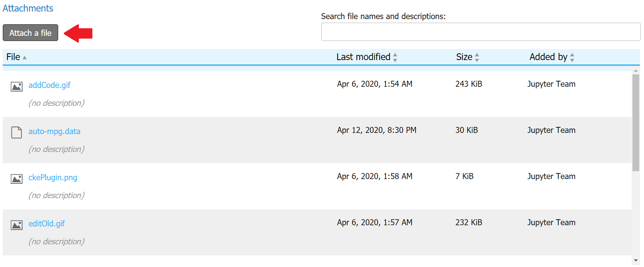The height and width of the screenshot is (267, 644).
Task: Click the image icon beside editOld.gif
Action: (16, 225)
